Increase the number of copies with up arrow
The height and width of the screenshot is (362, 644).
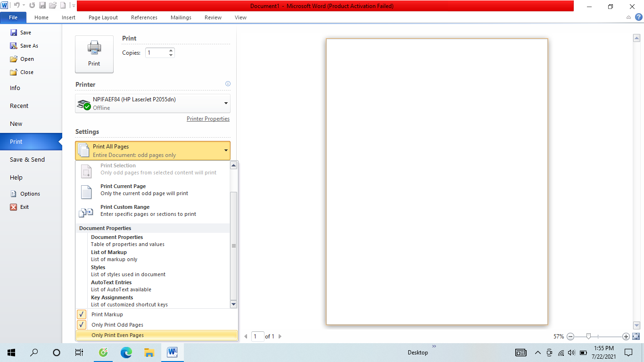point(171,50)
